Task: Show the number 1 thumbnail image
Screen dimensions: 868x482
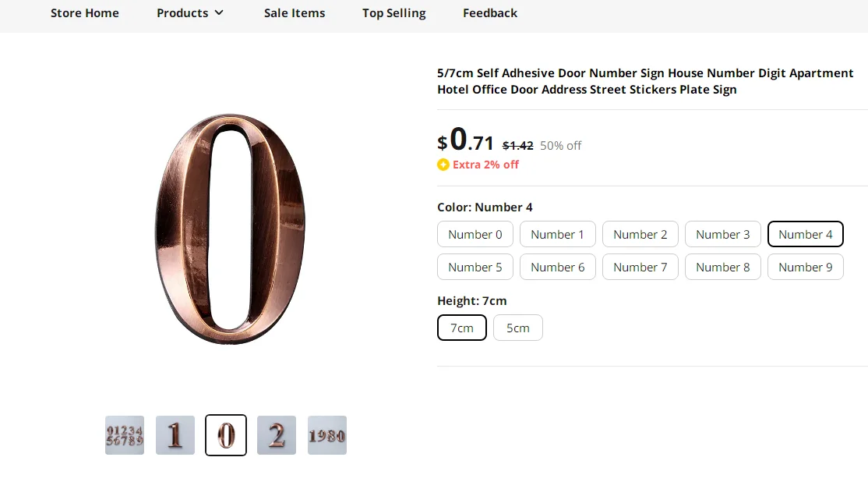Action: [175, 435]
